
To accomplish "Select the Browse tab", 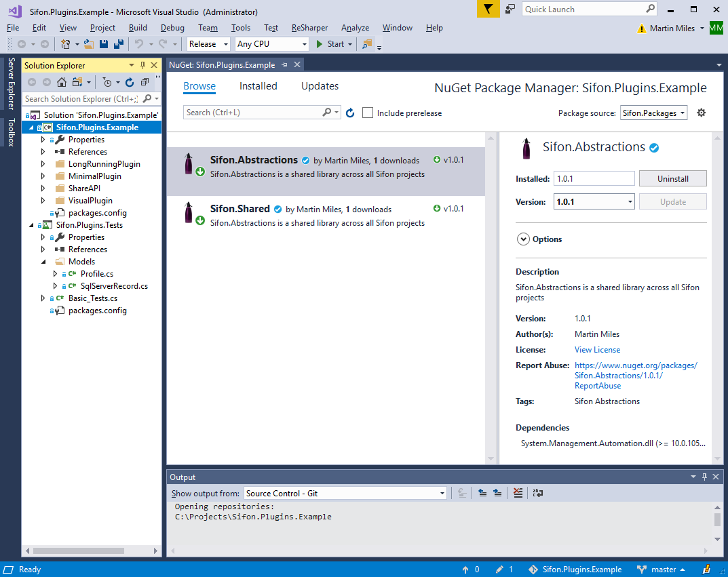I will [x=199, y=86].
